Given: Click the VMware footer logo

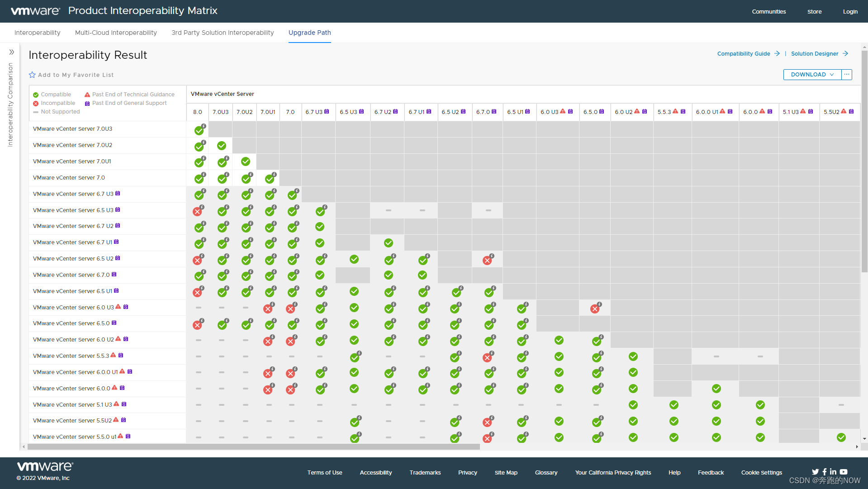Looking at the screenshot, I should pos(45,466).
